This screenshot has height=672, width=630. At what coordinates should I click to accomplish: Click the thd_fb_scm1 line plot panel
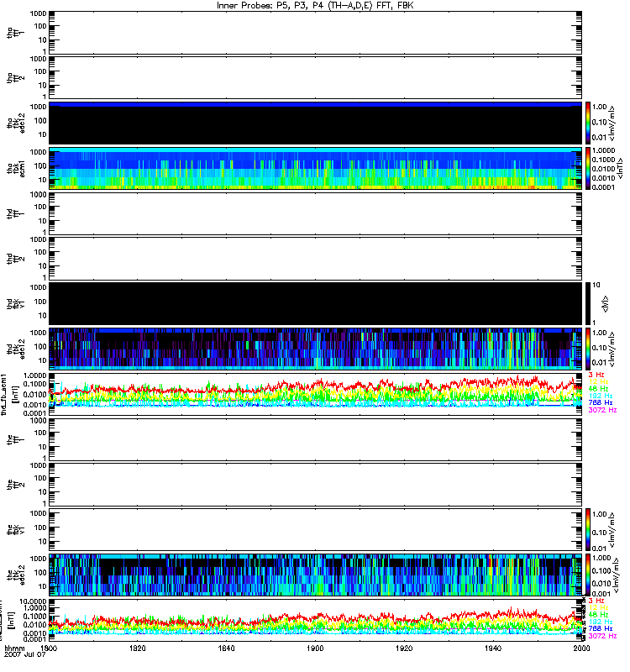pos(315,394)
